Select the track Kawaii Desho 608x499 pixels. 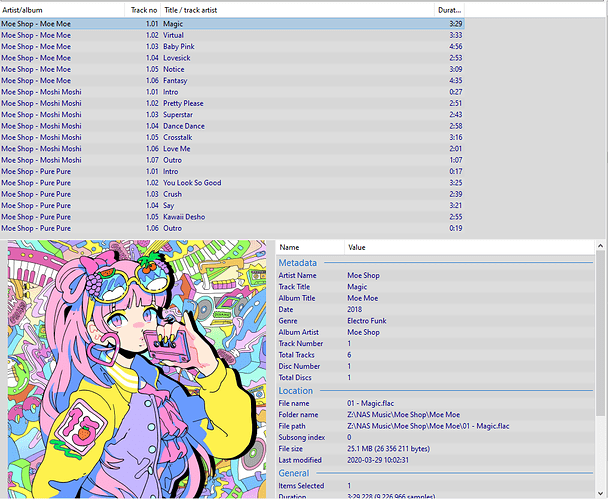coord(232,217)
